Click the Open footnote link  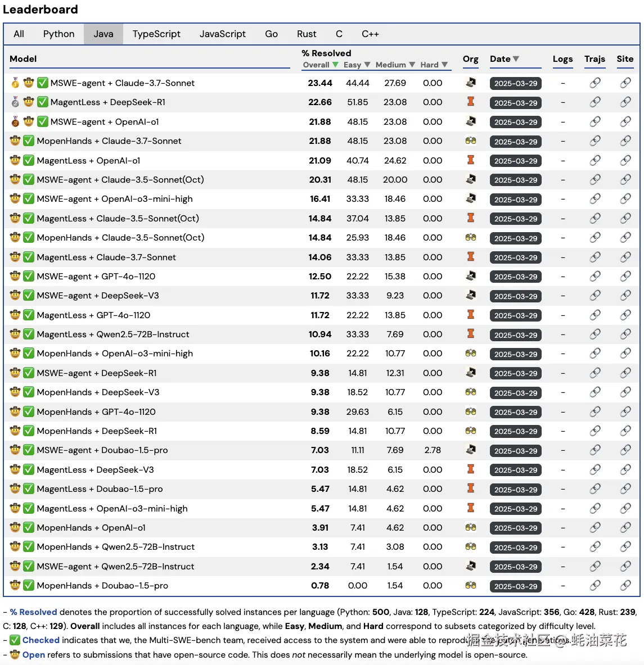(x=34, y=654)
